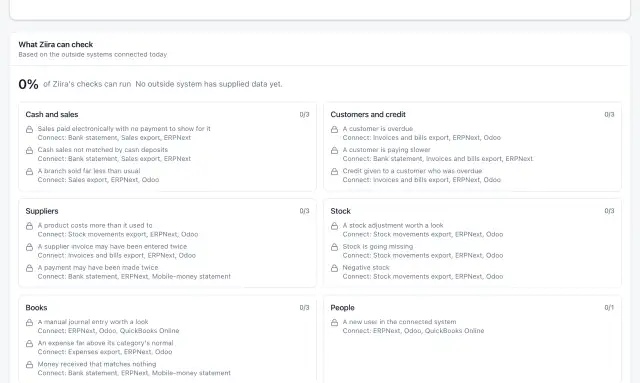Click lock icon beside 'Stock is going missing'
This screenshot has height=383, width=640.
(334, 247)
